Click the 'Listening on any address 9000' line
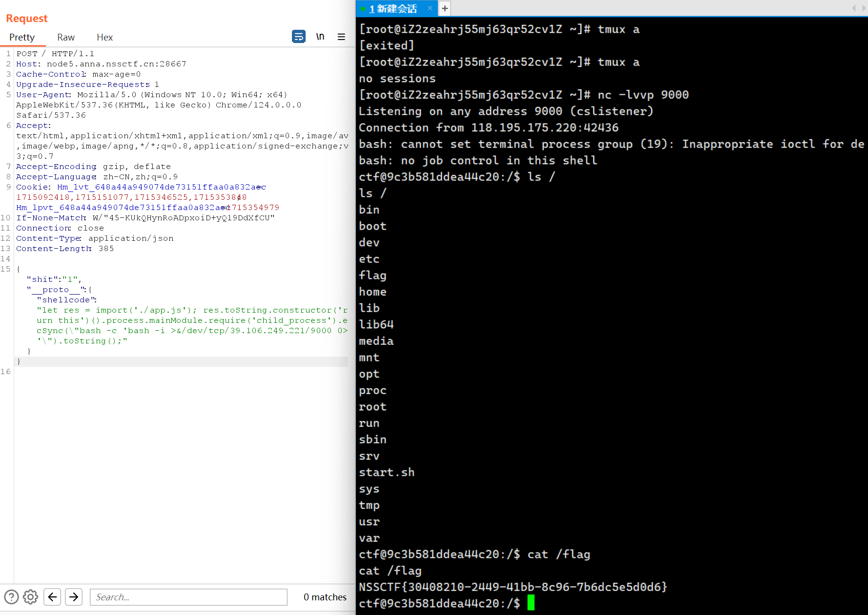 click(506, 111)
